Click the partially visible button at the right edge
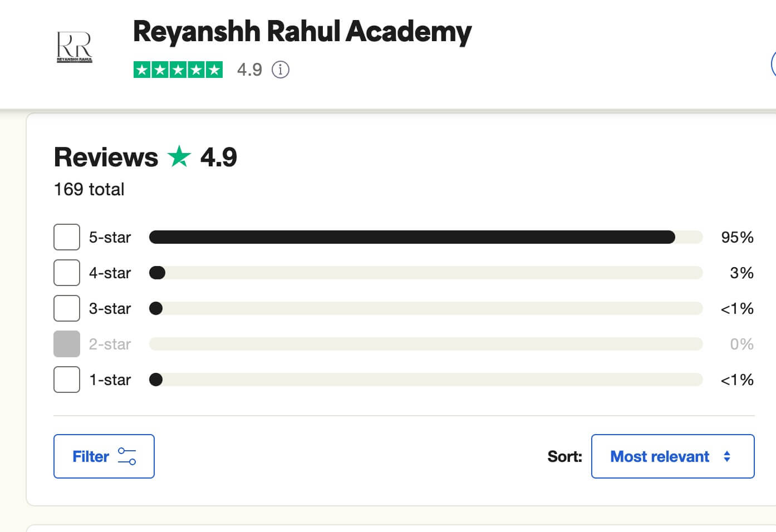The width and height of the screenshot is (776, 532). coord(773,64)
